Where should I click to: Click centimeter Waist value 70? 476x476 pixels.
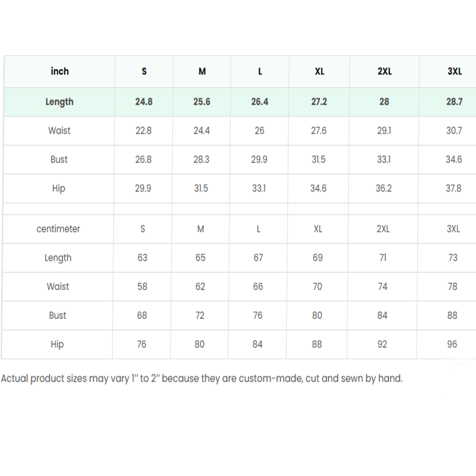317,286
